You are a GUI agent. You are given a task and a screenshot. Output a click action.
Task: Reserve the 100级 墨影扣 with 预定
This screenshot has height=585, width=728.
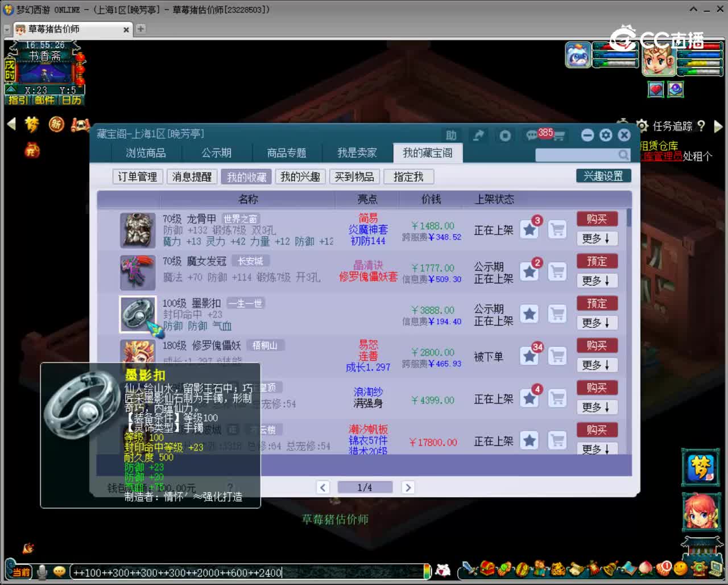(x=596, y=303)
